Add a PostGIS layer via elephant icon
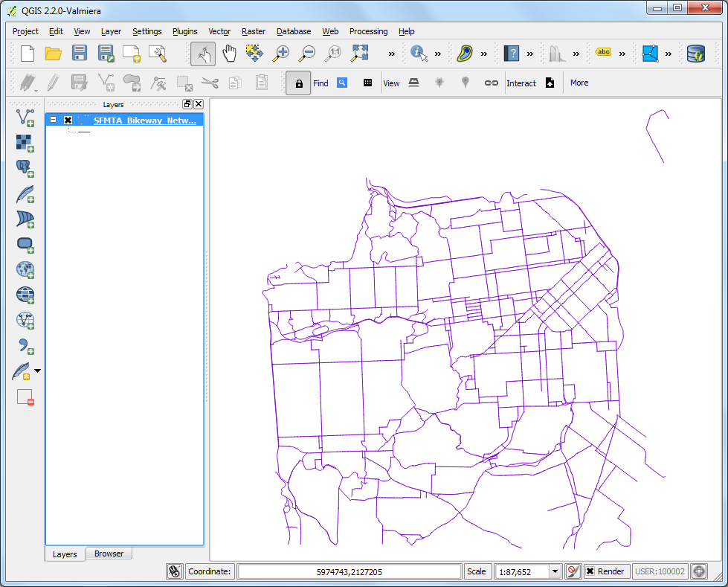728x587 pixels. click(25, 168)
